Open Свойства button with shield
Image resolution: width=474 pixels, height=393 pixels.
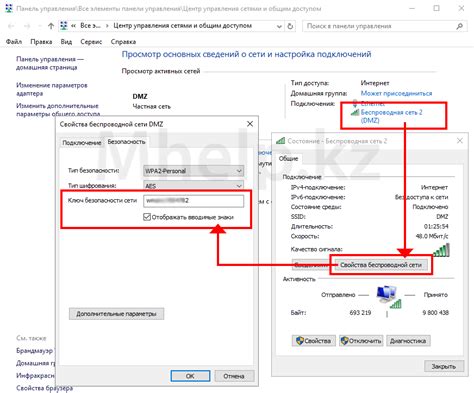click(313, 341)
